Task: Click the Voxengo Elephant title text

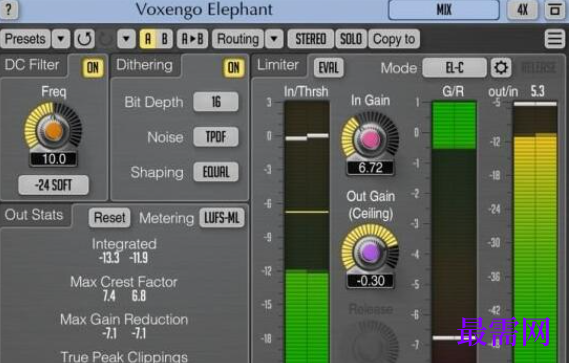Action: (204, 9)
